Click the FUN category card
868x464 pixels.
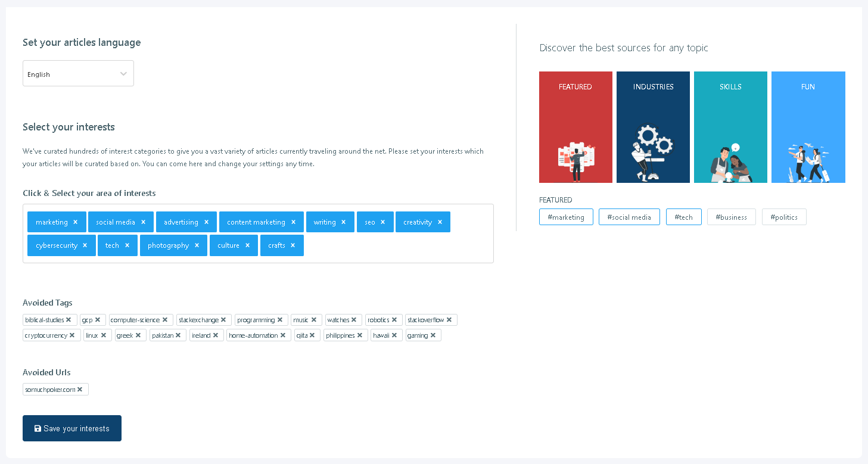click(x=808, y=127)
